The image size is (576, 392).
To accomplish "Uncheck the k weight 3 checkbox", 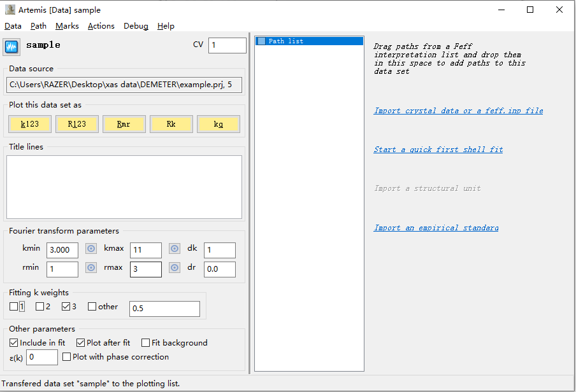I will 66,307.
